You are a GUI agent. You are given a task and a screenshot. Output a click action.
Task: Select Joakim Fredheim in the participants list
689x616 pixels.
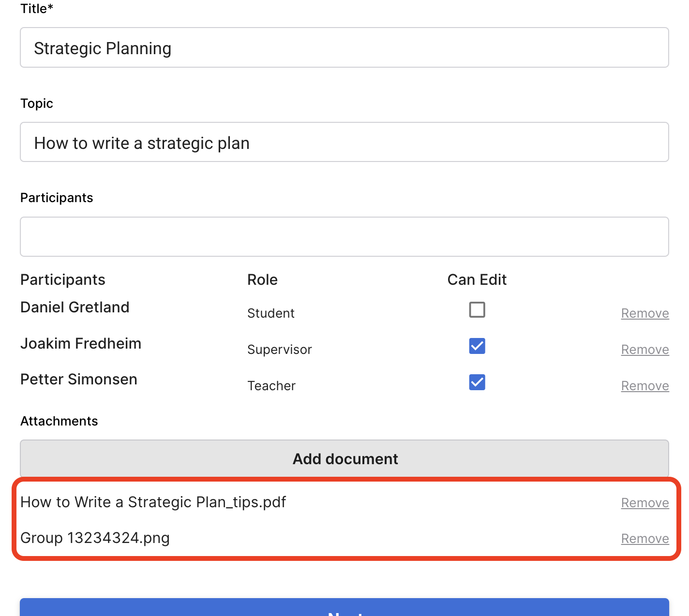81,344
